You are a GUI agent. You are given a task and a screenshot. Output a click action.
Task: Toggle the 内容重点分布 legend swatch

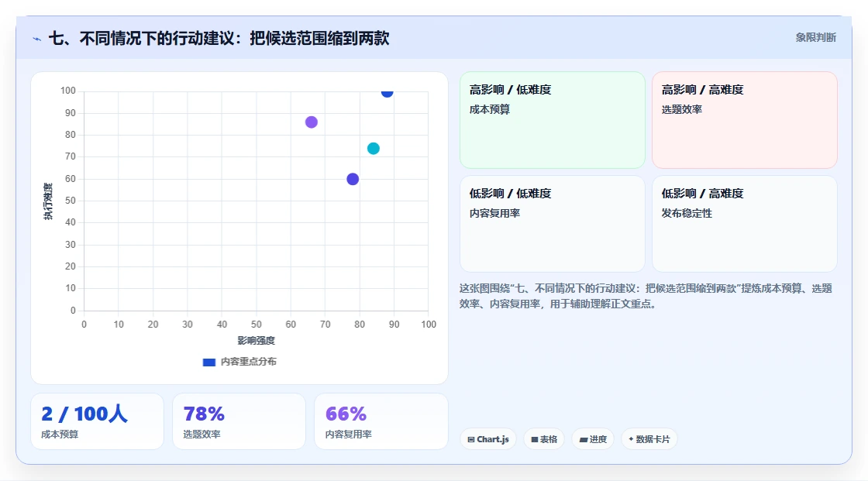click(208, 362)
